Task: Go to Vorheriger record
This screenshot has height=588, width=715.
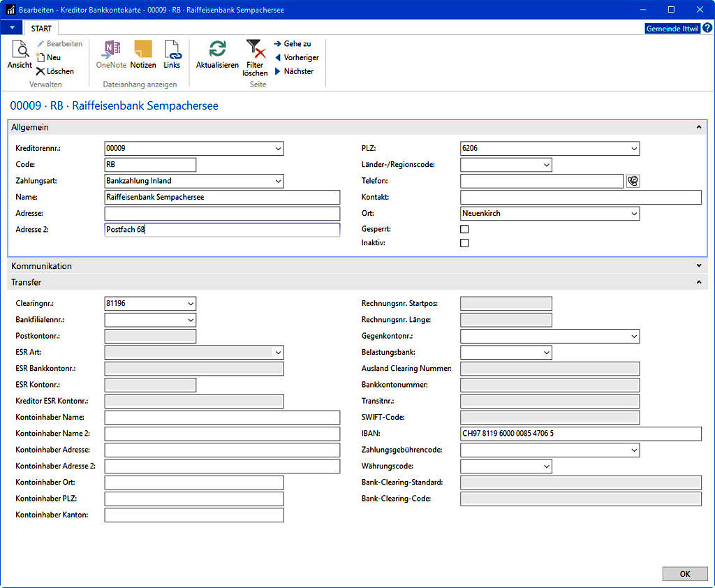Action: click(296, 57)
